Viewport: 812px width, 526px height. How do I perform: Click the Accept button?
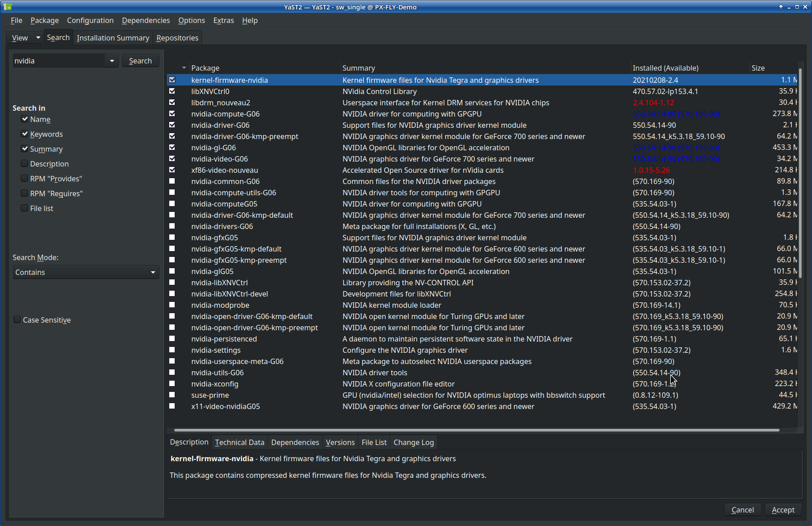[x=783, y=509]
